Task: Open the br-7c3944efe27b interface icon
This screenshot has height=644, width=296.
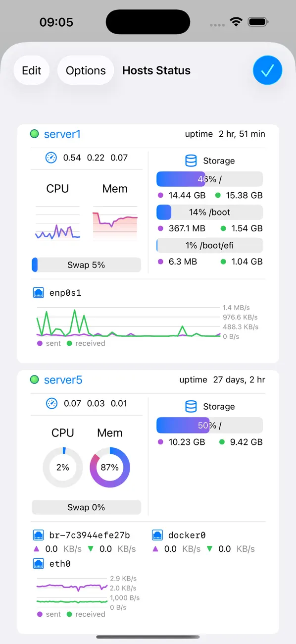Action: 38,535
